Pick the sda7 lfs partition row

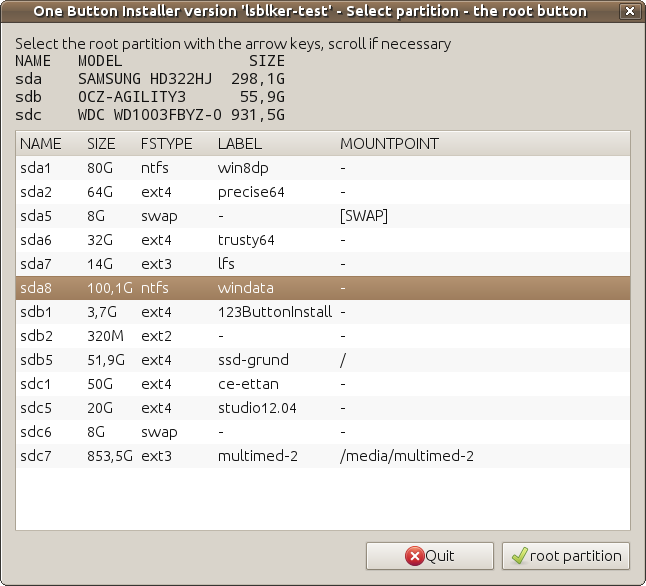point(322,264)
